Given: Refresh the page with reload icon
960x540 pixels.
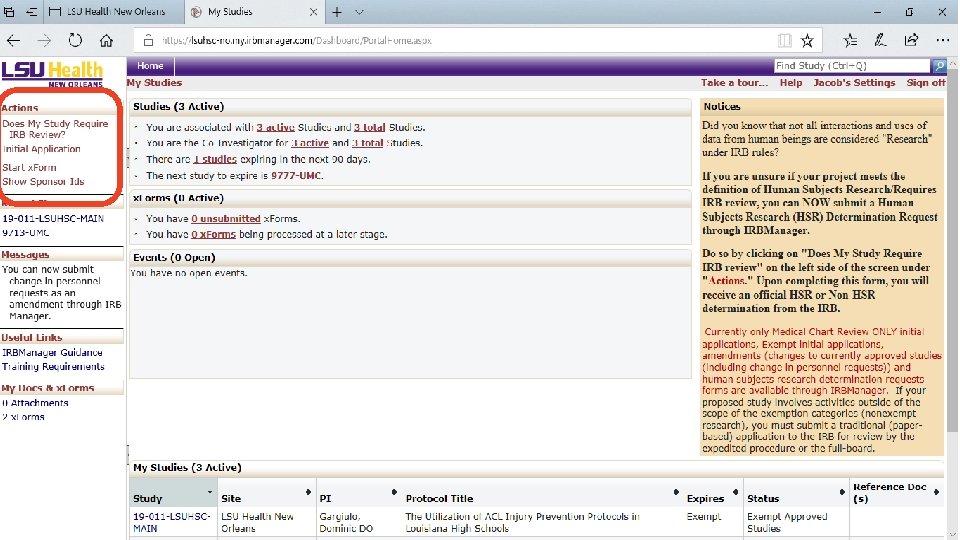Looking at the screenshot, I should tap(75, 41).
